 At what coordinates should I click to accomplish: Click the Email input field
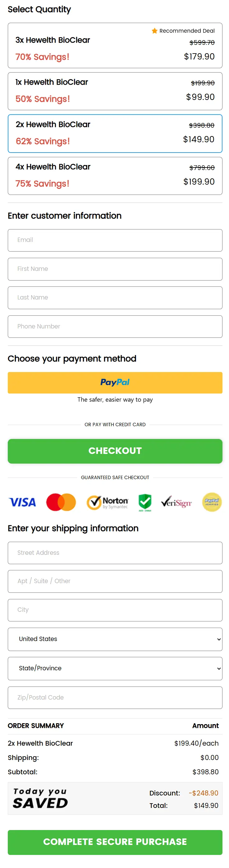pos(115,240)
